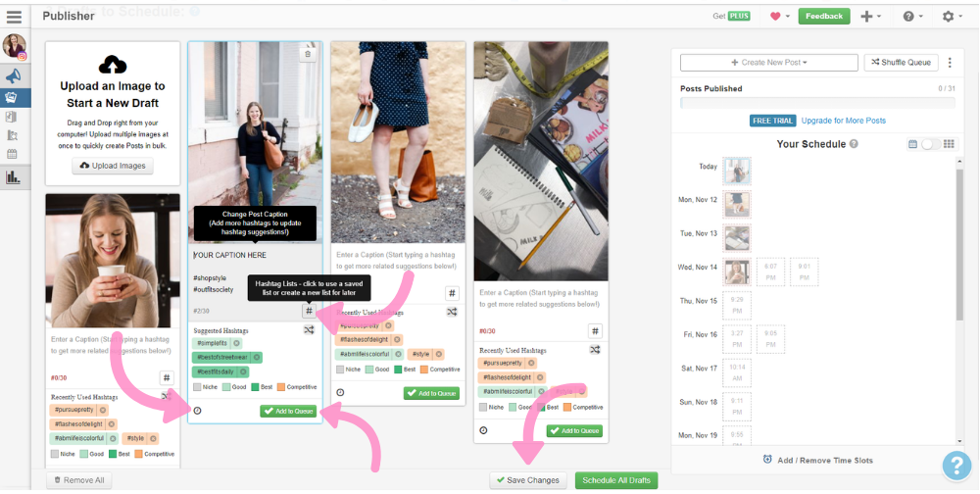Expand the question mark help dropdown

912,17
